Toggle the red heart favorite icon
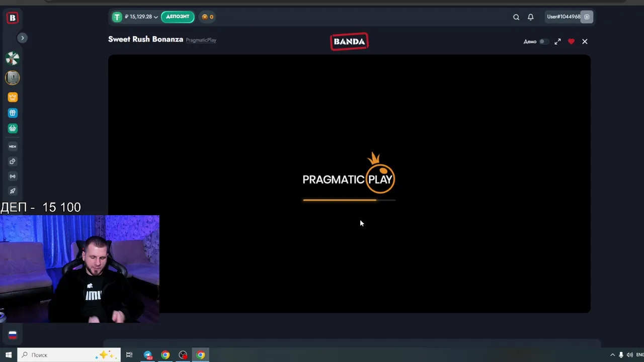The width and height of the screenshot is (644, 362). [571, 42]
